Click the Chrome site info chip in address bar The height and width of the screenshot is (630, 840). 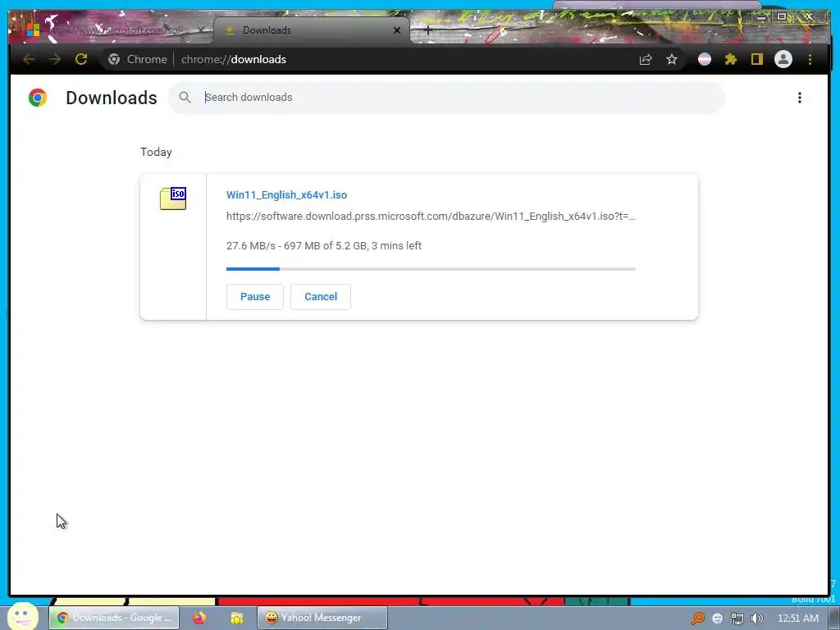point(138,59)
